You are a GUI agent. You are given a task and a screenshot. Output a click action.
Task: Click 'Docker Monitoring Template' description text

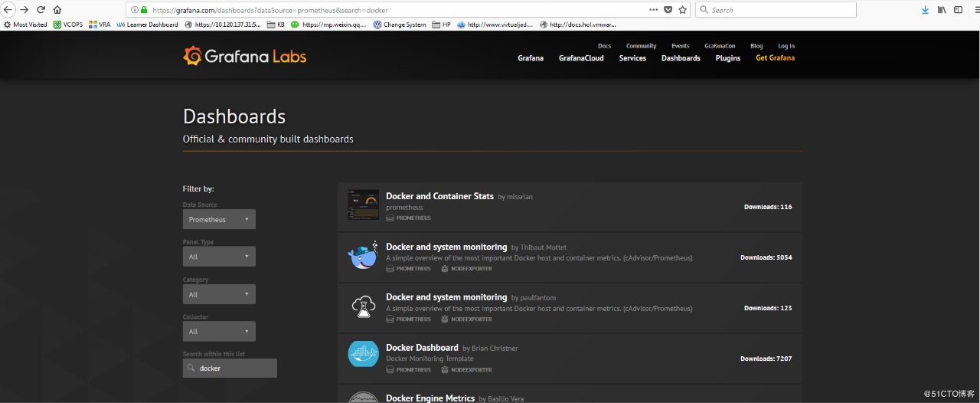(430, 359)
